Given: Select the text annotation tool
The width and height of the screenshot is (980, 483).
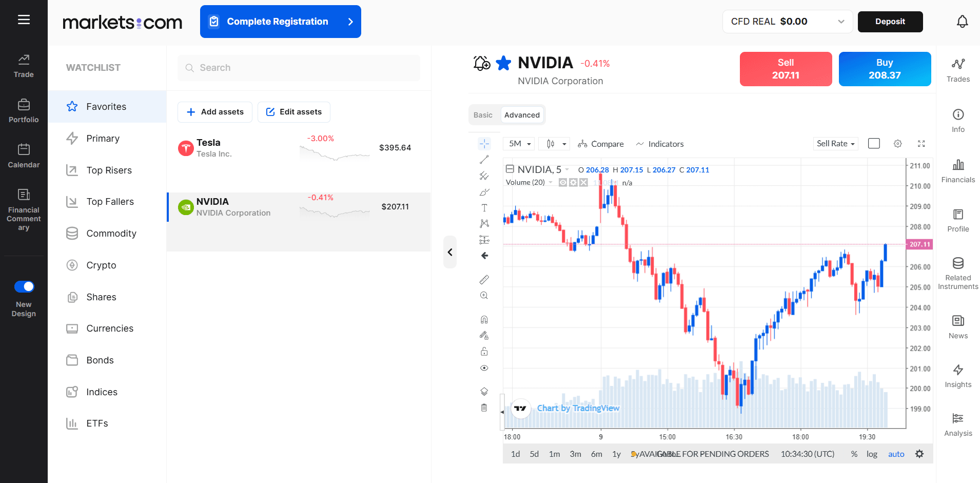Looking at the screenshot, I should 484,208.
